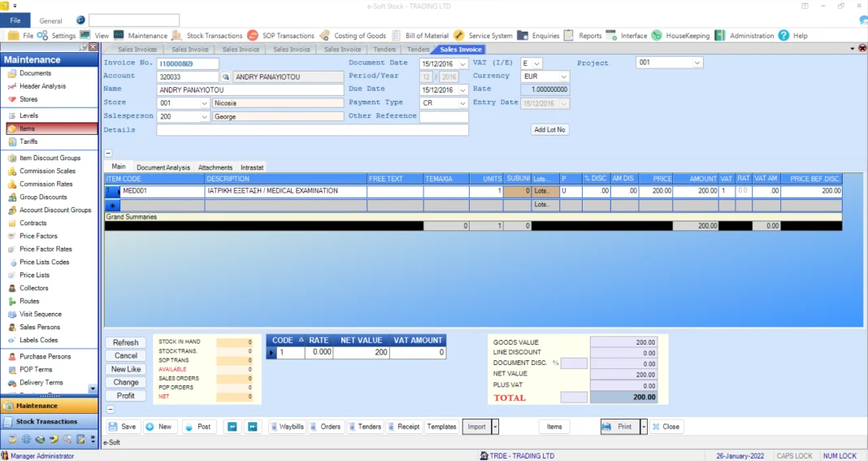Screen dimensions: 868x461
Task: Open Price Factors entry
Action: [x=38, y=236]
